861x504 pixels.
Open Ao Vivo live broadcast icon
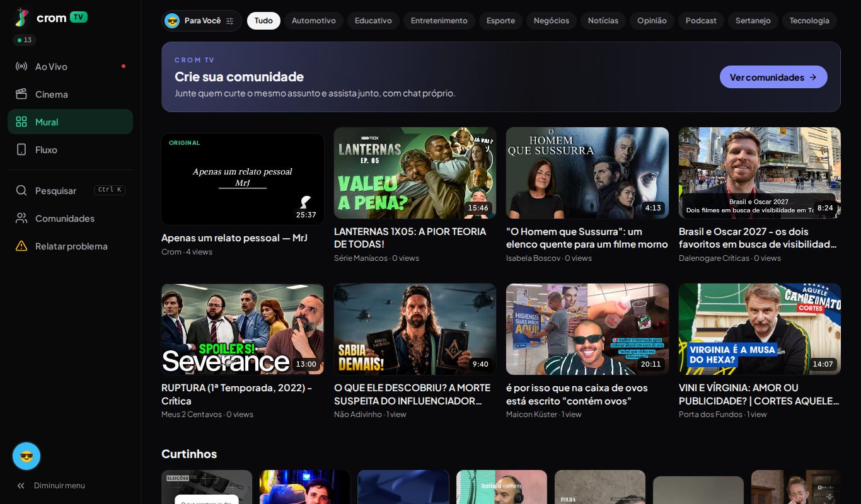pos(21,66)
